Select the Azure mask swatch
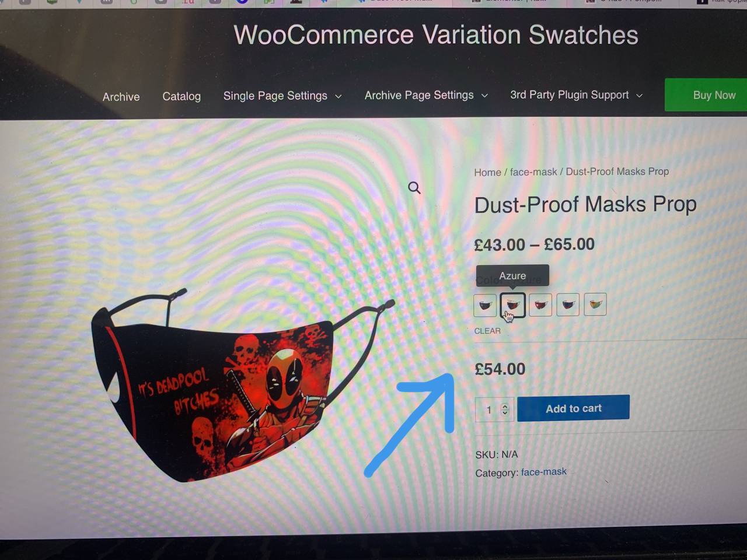 512,304
